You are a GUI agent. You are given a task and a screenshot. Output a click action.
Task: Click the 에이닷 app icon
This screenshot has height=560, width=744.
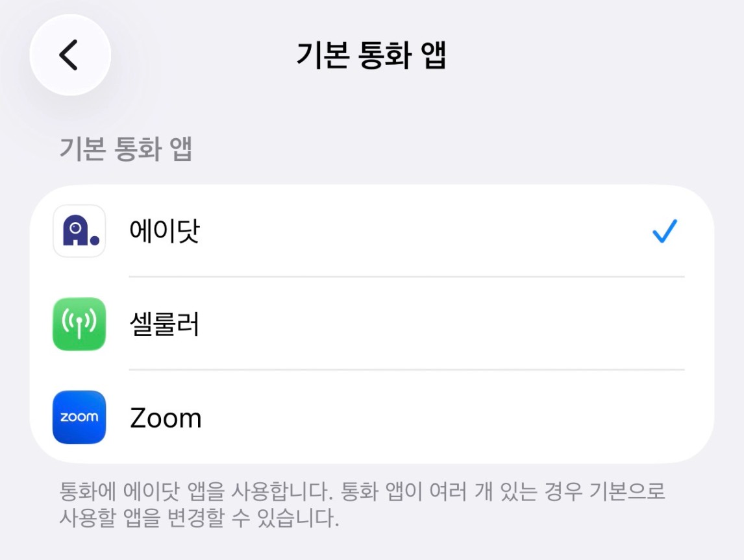pos(79,231)
